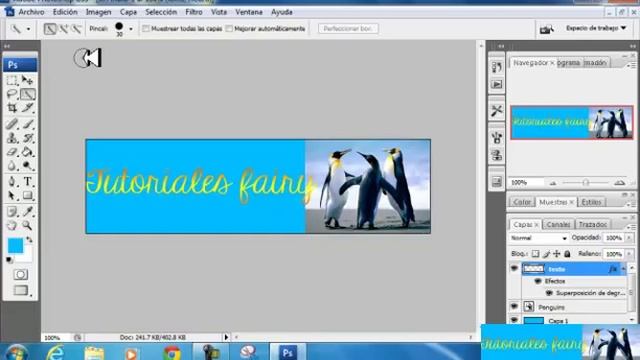The height and width of the screenshot is (360, 640).
Task: Select the Rectangle shape tool
Action: click(27, 196)
